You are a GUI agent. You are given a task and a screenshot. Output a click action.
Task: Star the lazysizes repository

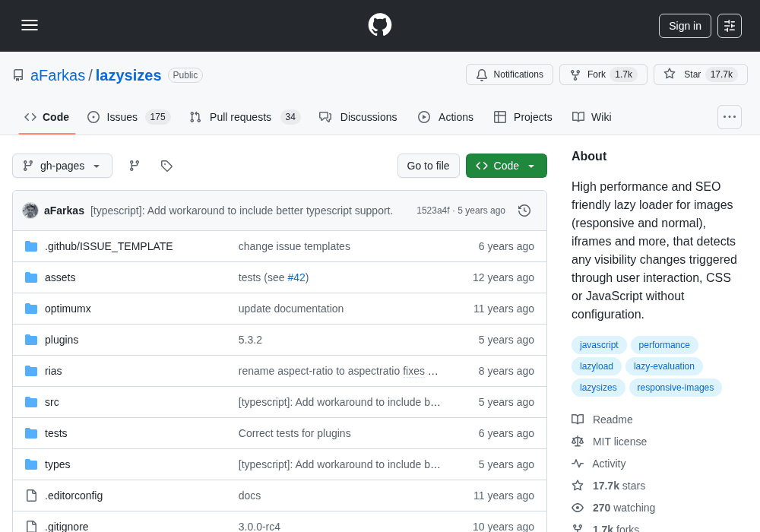[x=701, y=74]
